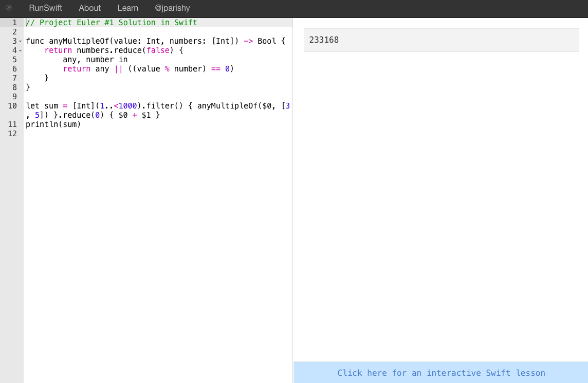
Task: Click 'any, number in' code line
Action: tap(95, 60)
